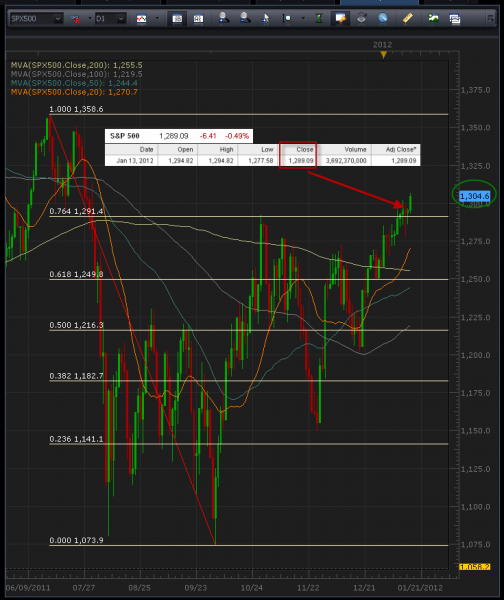Click the 10/24 date on time axis

(252, 588)
